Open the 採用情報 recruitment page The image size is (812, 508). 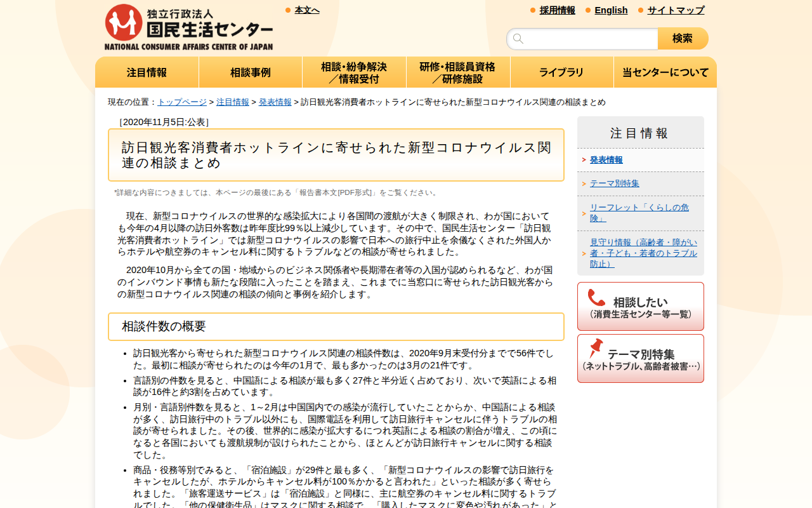coord(557,10)
